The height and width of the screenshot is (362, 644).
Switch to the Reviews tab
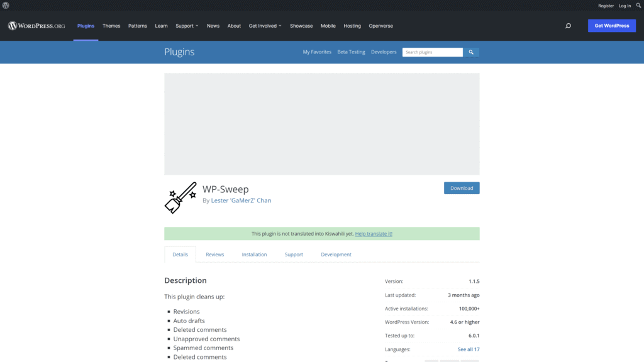tap(215, 255)
